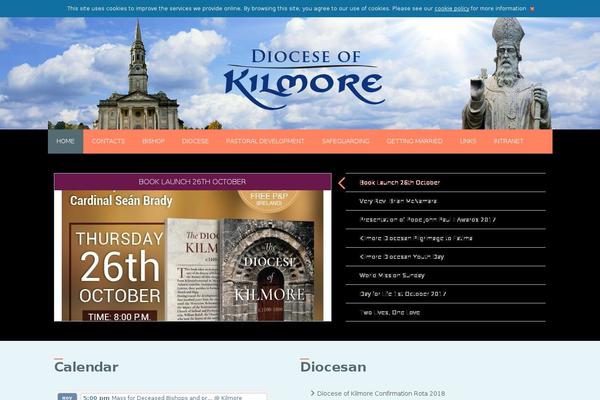Click the Diocesan section heading

pos(333,367)
